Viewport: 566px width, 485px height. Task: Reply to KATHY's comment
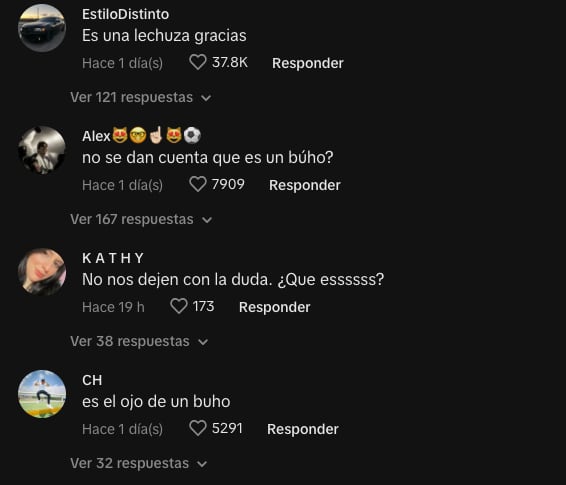click(274, 307)
